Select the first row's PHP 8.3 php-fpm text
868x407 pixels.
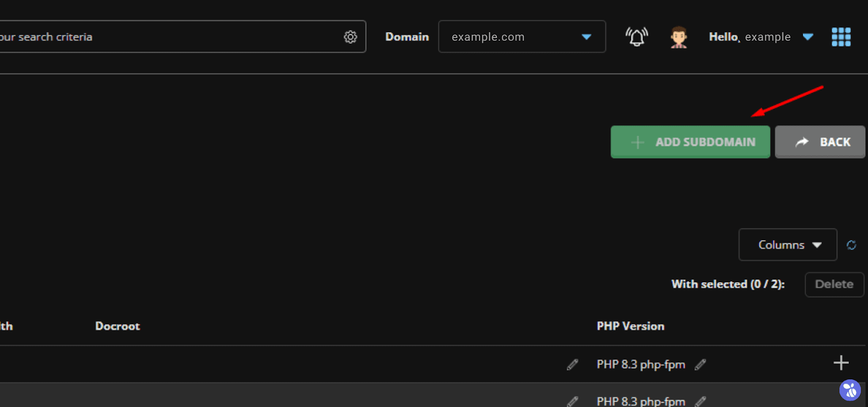point(641,365)
